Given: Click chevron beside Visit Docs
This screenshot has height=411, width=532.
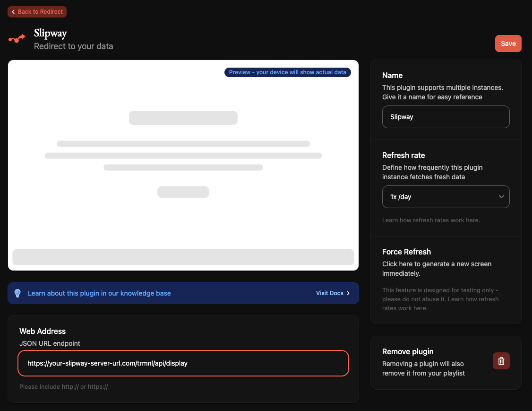Looking at the screenshot, I should tap(348, 293).
